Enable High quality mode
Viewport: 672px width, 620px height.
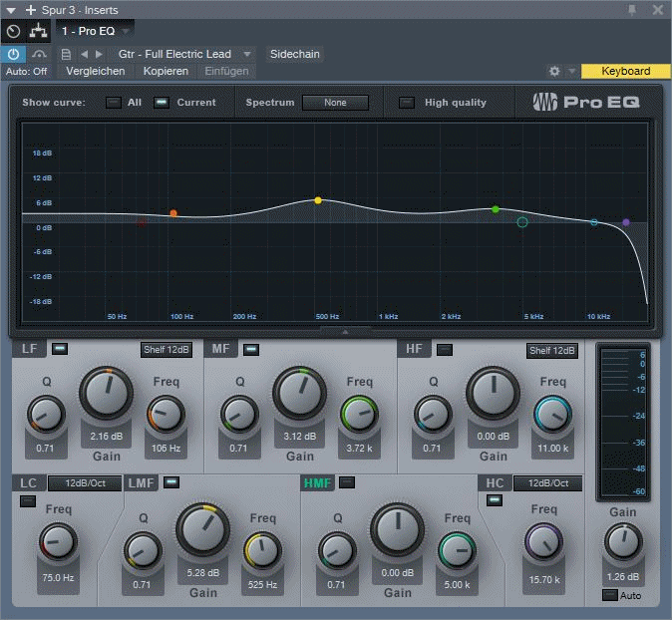[406, 103]
